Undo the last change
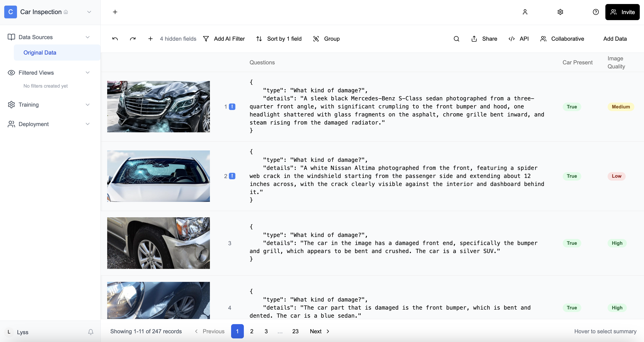 (x=115, y=39)
